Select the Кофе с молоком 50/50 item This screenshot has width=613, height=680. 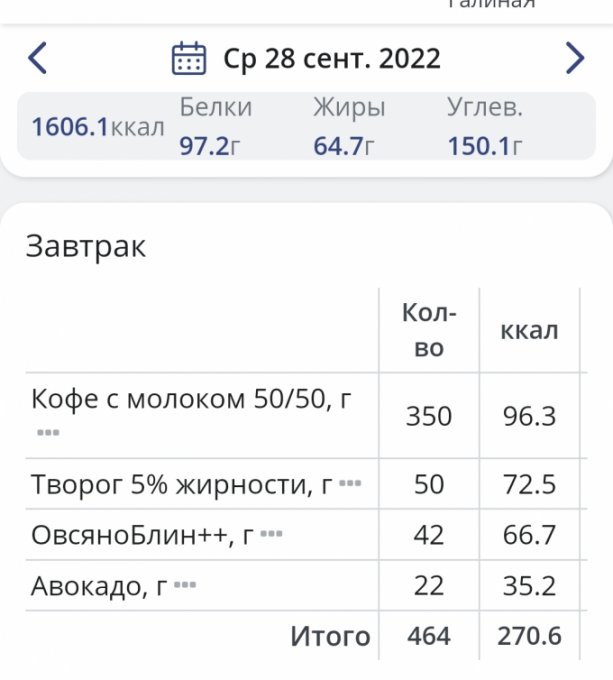[191, 400]
